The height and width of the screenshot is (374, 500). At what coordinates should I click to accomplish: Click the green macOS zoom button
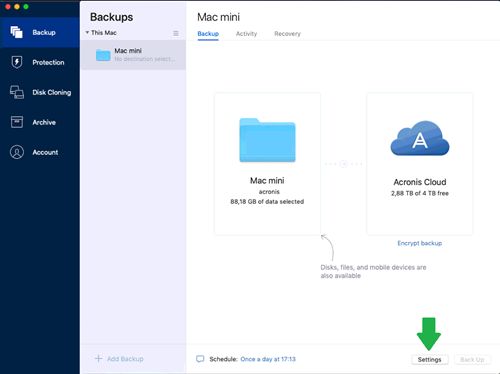26,7
